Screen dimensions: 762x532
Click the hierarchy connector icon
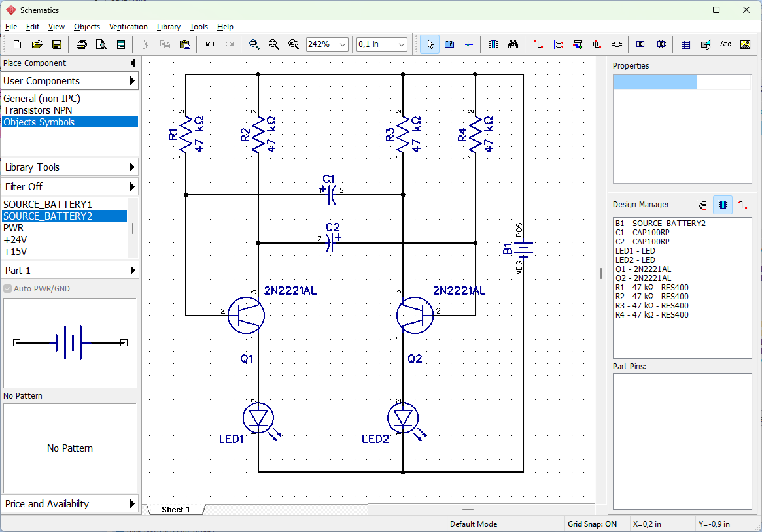[641, 44]
